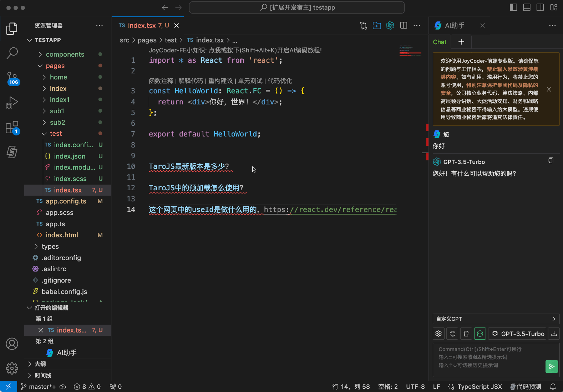The width and height of the screenshot is (563, 392).
Task: Click the folder arrow icon in editor toolbar
Action: coord(377,26)
